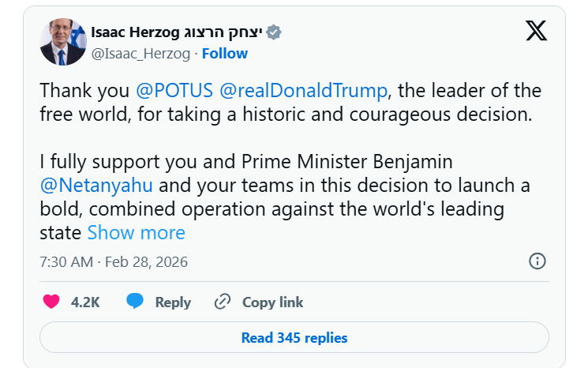The width and height of the screenshot is (588, 368).
Task: Click the heart like icon
Action: pos(51,302)
